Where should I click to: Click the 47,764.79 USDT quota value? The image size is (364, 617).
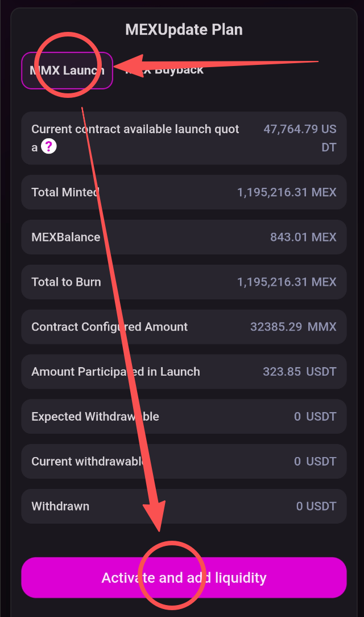point(300,138)
